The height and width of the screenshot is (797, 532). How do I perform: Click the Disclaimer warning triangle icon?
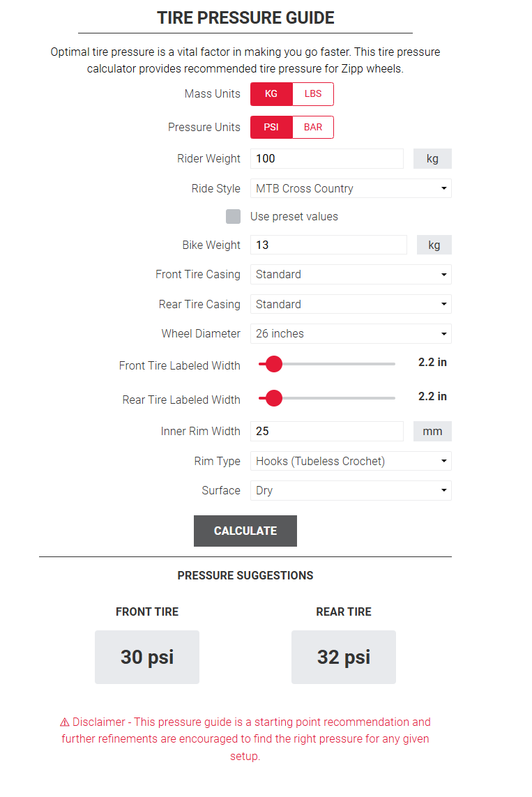pos(65,722)
